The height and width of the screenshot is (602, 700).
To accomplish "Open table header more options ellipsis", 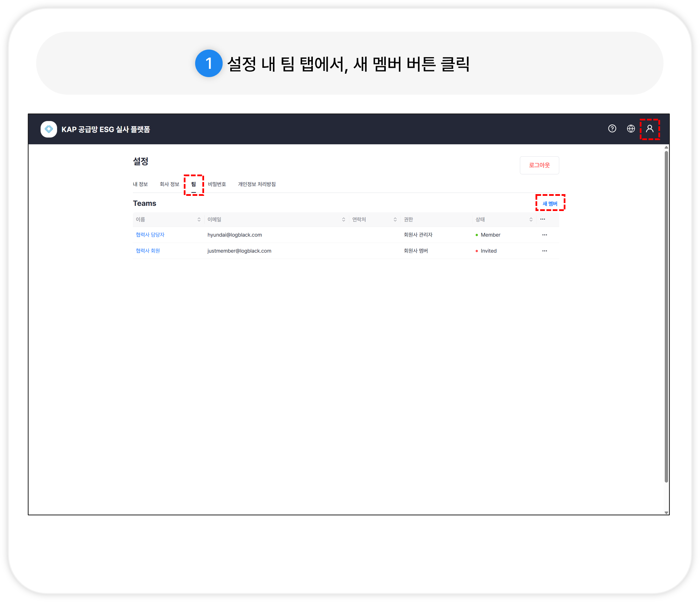I will 542,219.
